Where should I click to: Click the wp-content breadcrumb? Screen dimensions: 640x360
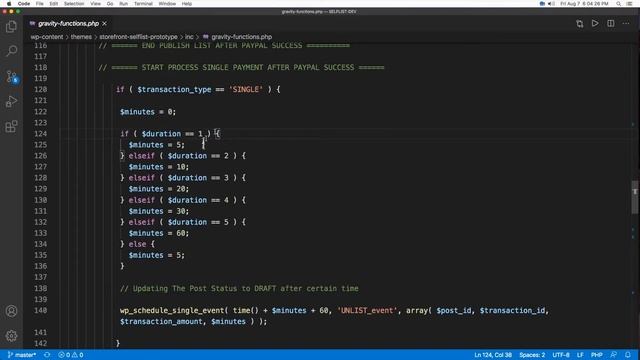click(47, 37)
